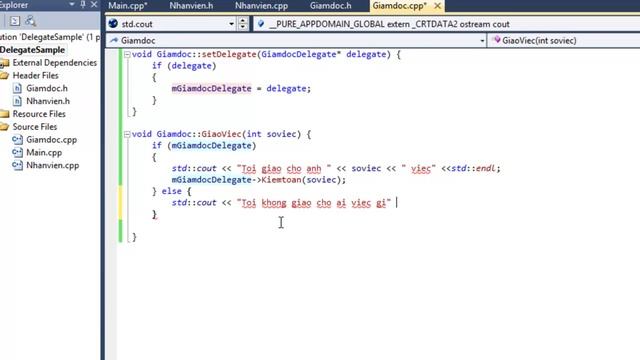640x360 pixels.
Task: Close the Solution Explorer panel
Action: 94,4
